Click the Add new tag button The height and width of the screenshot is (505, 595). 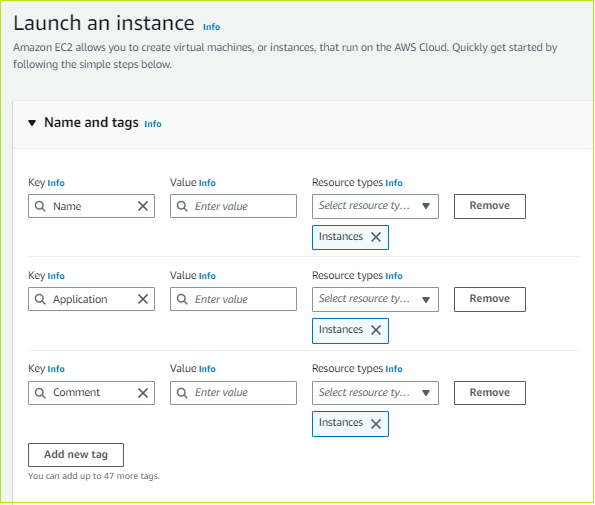[76, 455]
